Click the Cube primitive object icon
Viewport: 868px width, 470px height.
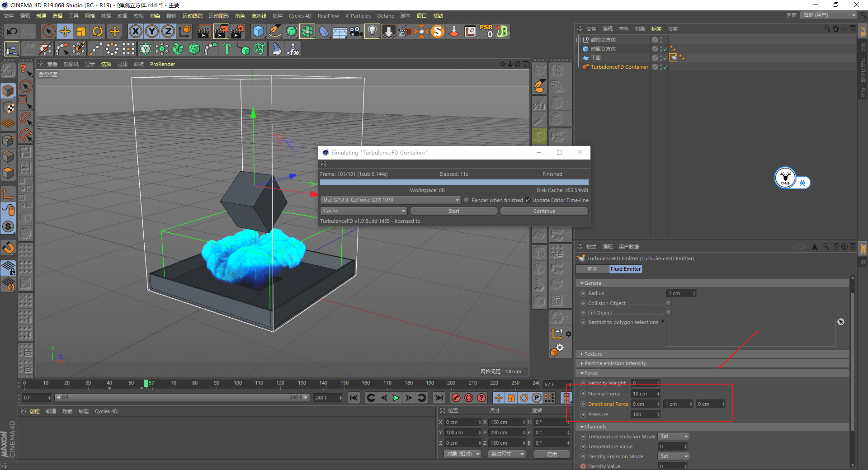pos(258,31)
